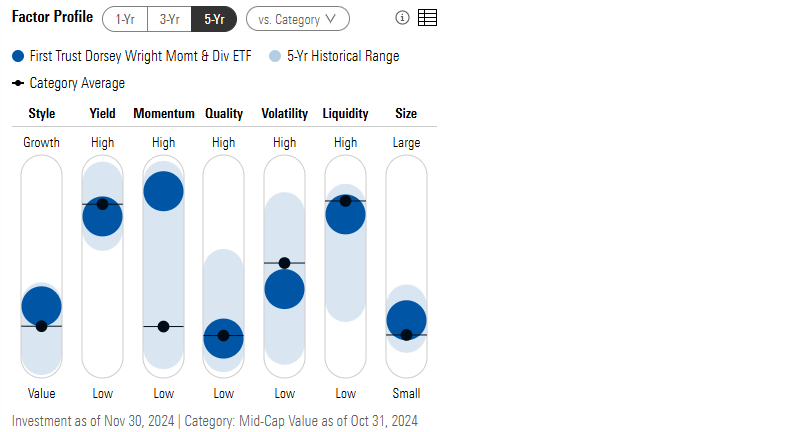The width and height of the screenshot is (799, 432).
Task: Open the vs. Category dropdown
Action: coord(297,18)
